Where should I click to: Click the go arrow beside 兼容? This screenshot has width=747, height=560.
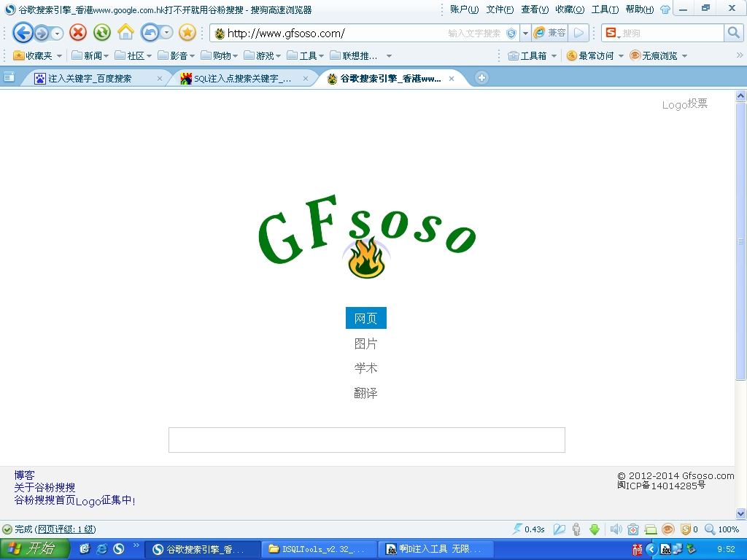coord(578,33)
